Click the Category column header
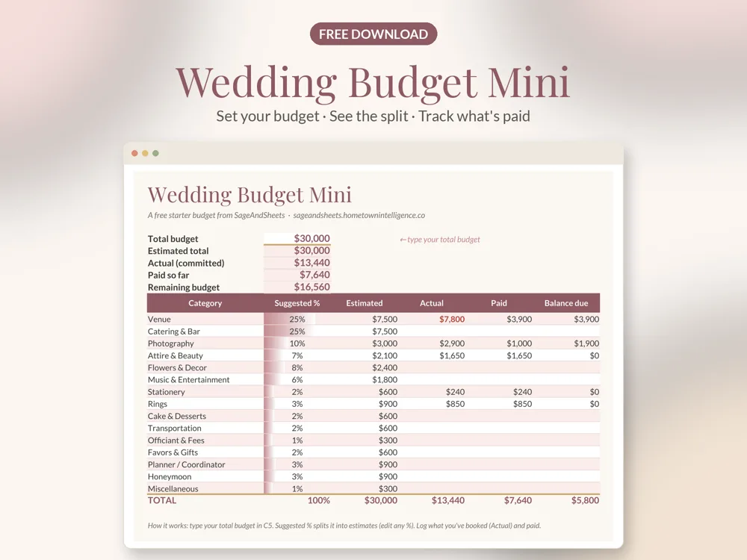 click(205, 303)
